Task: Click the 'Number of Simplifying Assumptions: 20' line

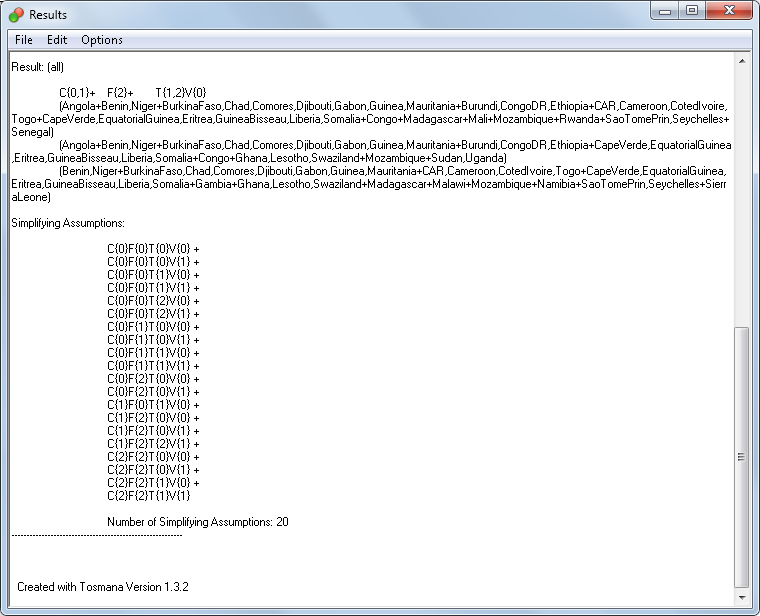Action: (x=197, y=522)
